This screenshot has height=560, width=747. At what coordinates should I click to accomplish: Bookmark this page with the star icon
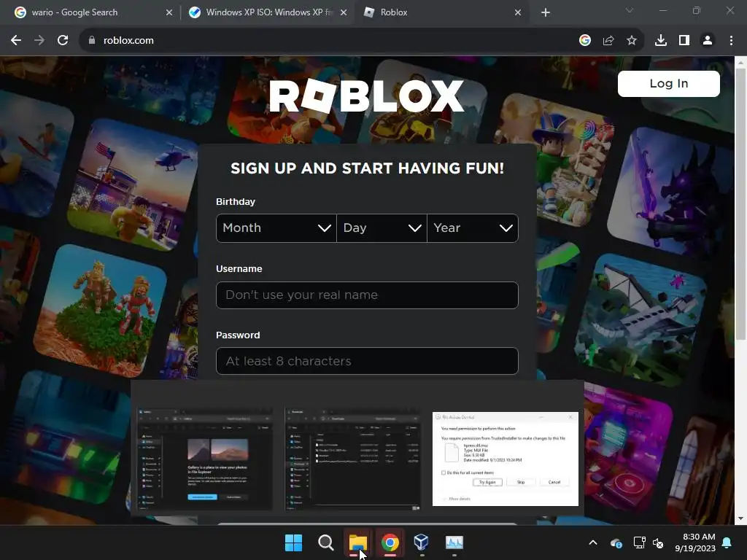pyautogui.click(x=632, y=41)
